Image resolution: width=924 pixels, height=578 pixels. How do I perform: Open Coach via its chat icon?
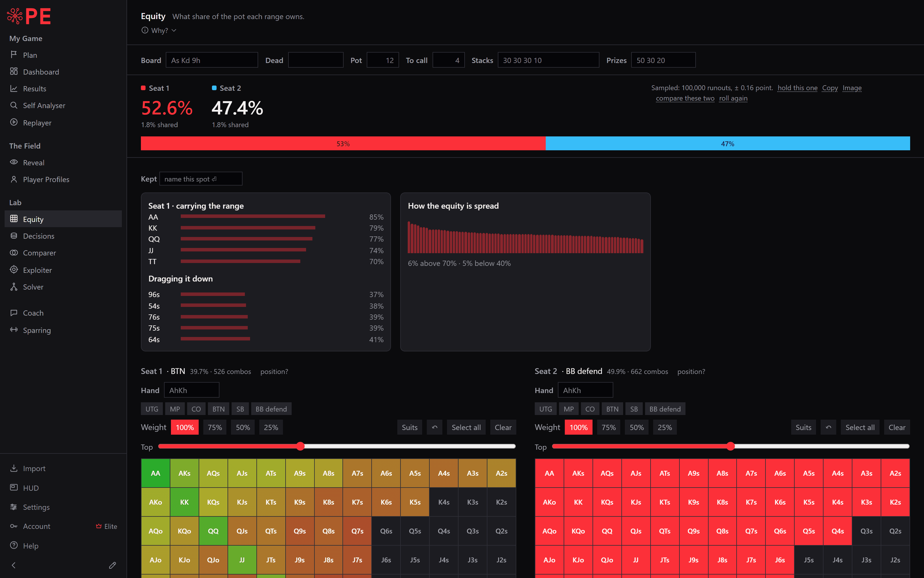point(14,312)
